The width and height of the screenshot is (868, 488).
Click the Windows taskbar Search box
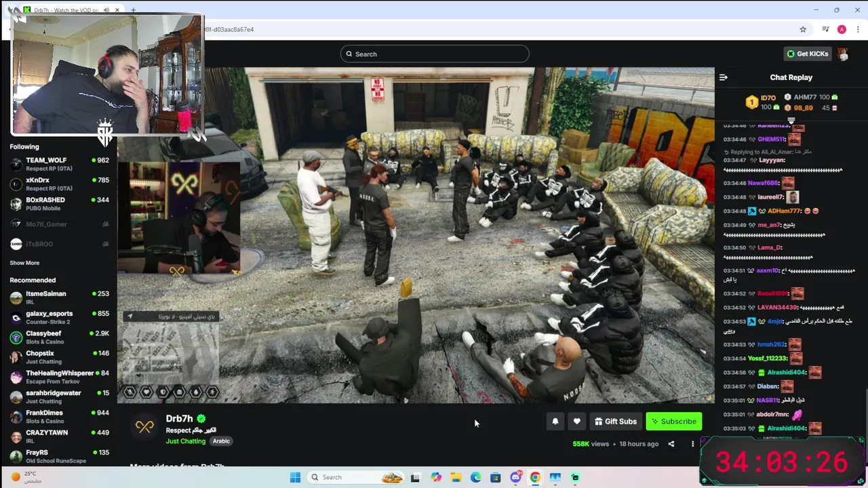356,477
